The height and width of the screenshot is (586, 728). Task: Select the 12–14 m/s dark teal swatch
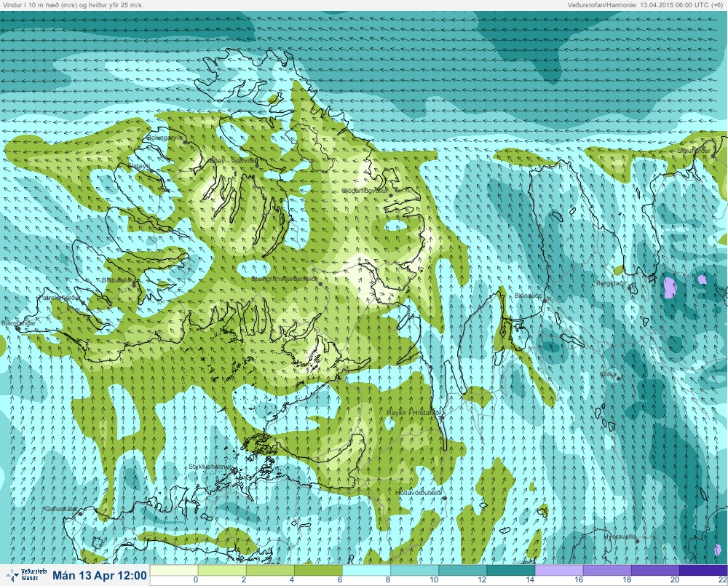click(x=511, y=570)
